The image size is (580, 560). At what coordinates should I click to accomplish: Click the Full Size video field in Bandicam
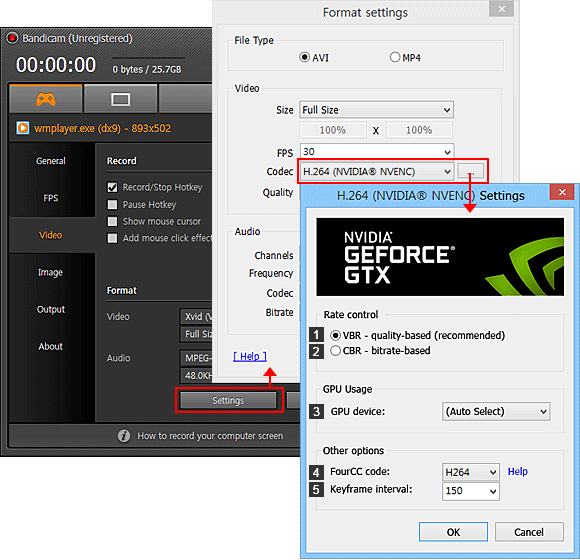point(196,334)
